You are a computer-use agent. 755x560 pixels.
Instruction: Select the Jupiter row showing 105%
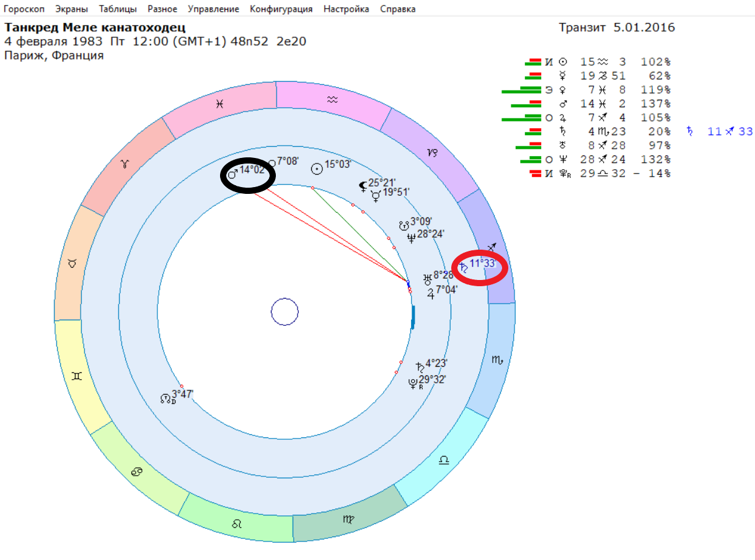click(x=586, y=118)
